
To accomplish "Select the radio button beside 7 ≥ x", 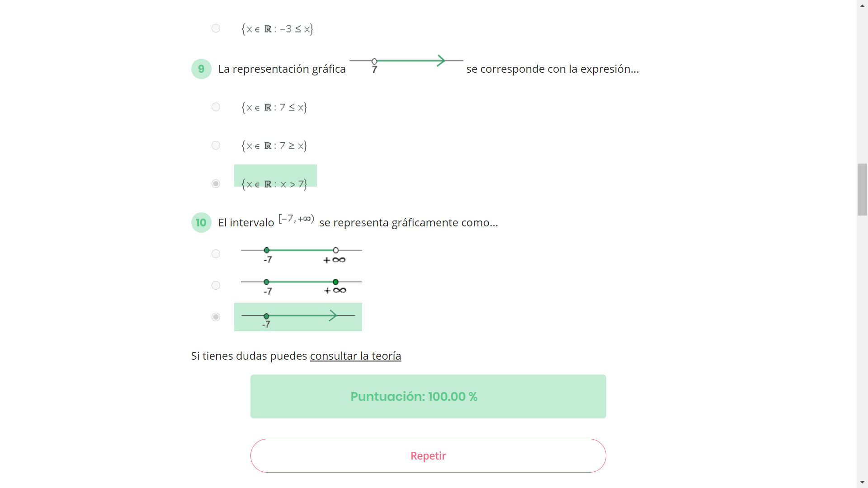I will pyautogui.click(x=216, y=145).
